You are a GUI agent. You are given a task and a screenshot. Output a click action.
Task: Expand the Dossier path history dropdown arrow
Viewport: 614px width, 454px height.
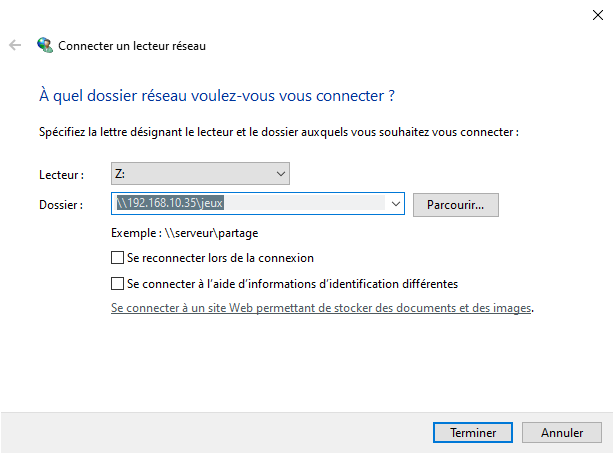click(395, 204)
